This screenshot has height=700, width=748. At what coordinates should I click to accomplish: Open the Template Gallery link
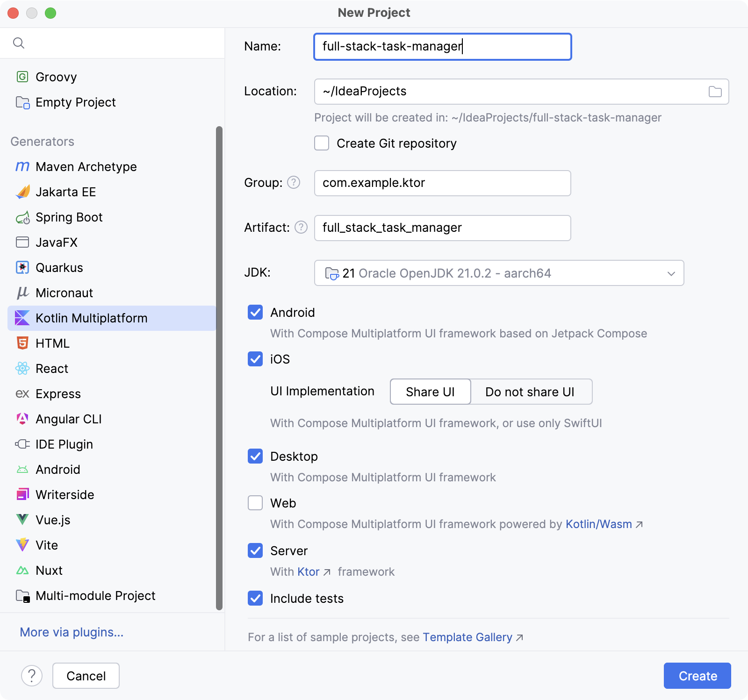[x=473, y=637]
